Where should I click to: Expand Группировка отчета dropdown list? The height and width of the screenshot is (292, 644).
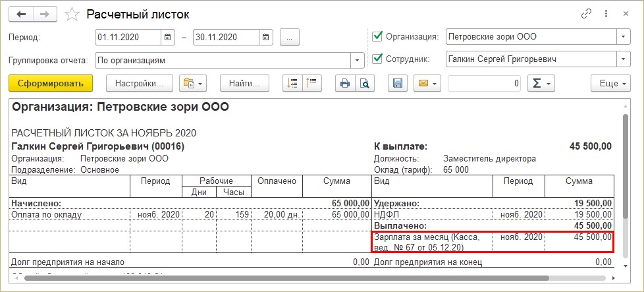tap(358, 60)
